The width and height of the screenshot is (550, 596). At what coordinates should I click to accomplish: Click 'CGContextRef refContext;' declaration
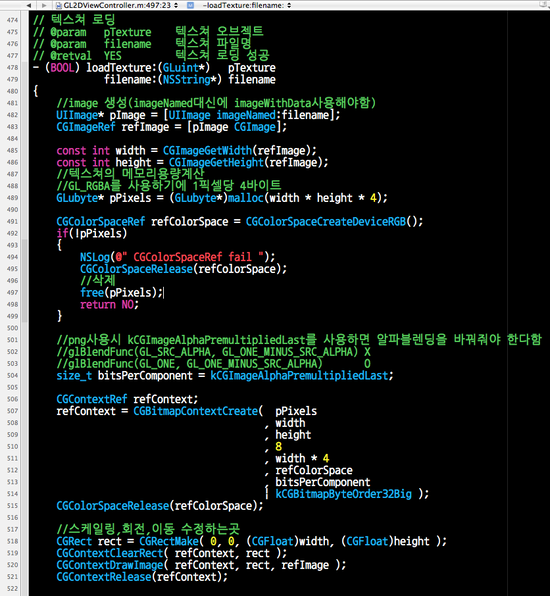click(127, 399)
